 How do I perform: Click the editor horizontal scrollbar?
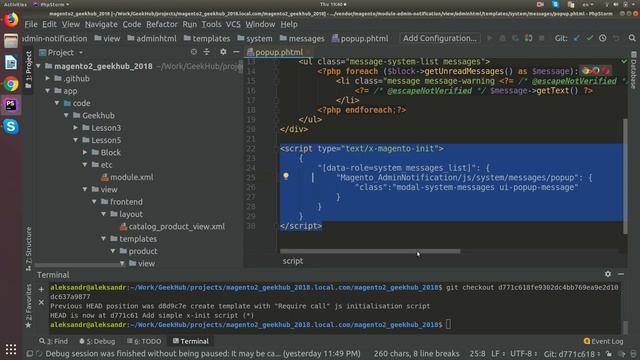click(370, 251)
